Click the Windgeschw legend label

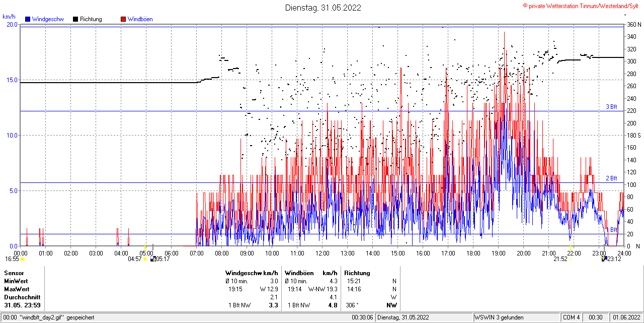click(48, 19)
